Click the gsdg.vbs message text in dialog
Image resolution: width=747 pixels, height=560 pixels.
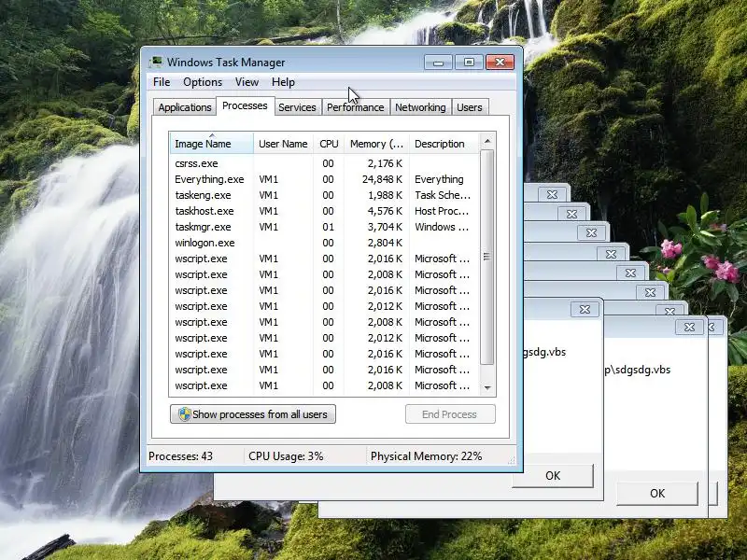(x=544, y=353)
